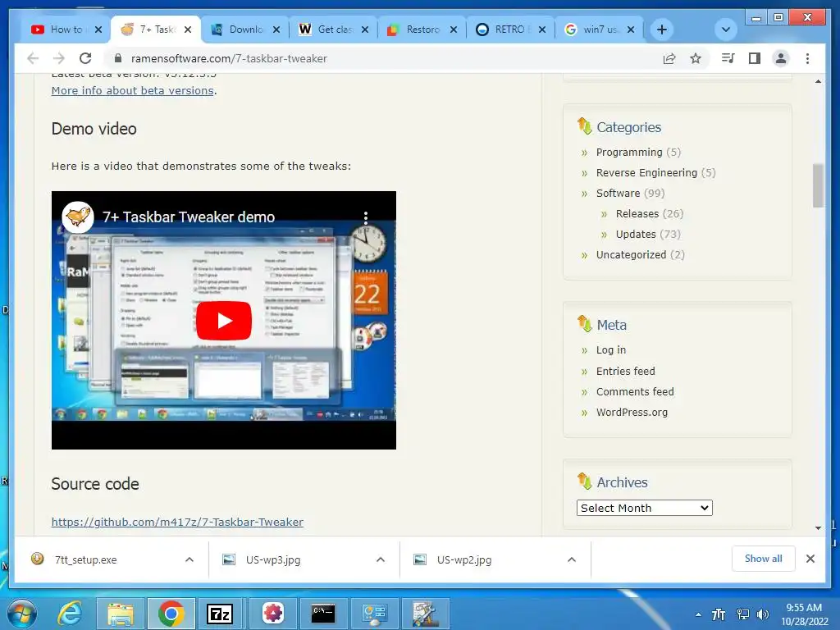This screenshot has width=840, height=630.
Task: Open a new tab with the plus button
Action: pyautogui.click(x=662, y=30)
